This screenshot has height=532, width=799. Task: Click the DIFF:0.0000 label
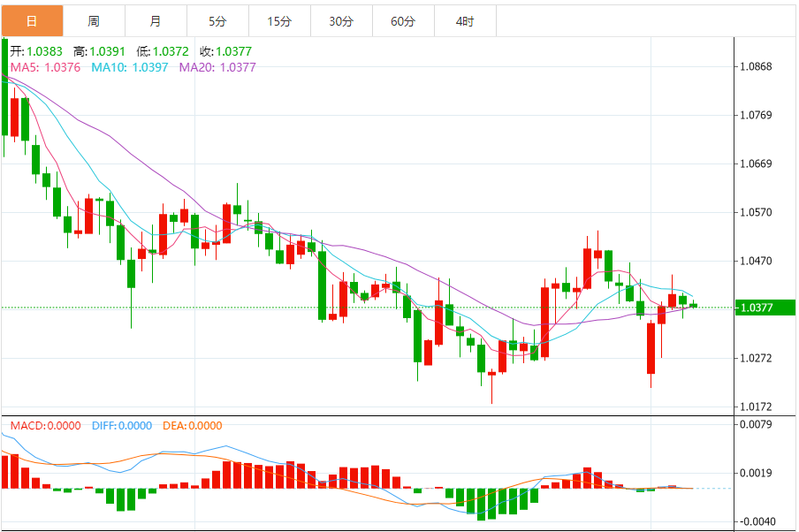[x=122, y=425]
